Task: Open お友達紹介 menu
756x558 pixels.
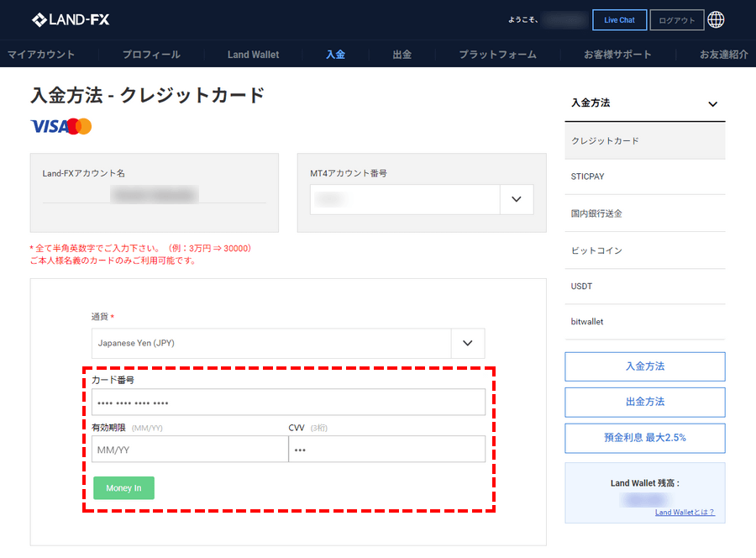Action: click(x=724, y=55)
